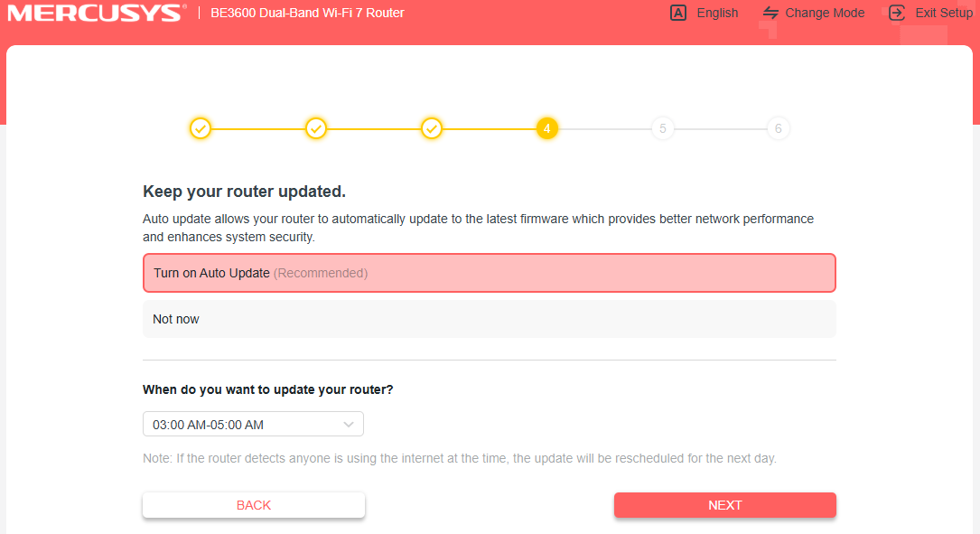The width and height of the screenshot is (980, 534).
Task: Click the Change Mode text label
Action: [826, 13]
